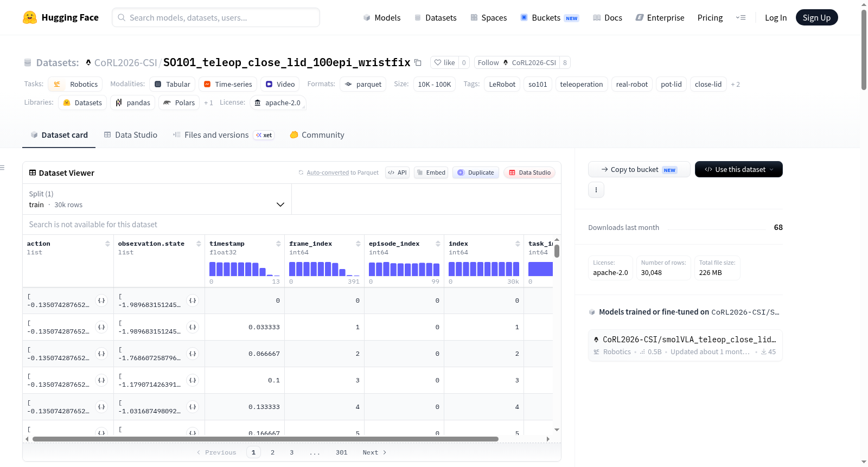Click the Hugging Face logo icon

point(30,17)
